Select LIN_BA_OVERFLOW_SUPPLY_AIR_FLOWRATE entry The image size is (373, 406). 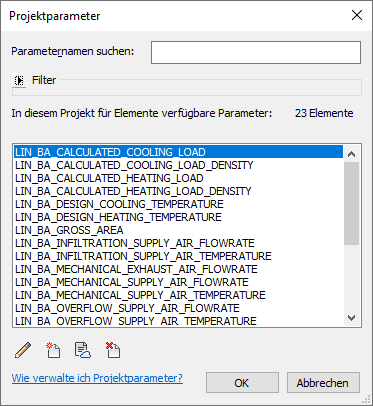178,308
